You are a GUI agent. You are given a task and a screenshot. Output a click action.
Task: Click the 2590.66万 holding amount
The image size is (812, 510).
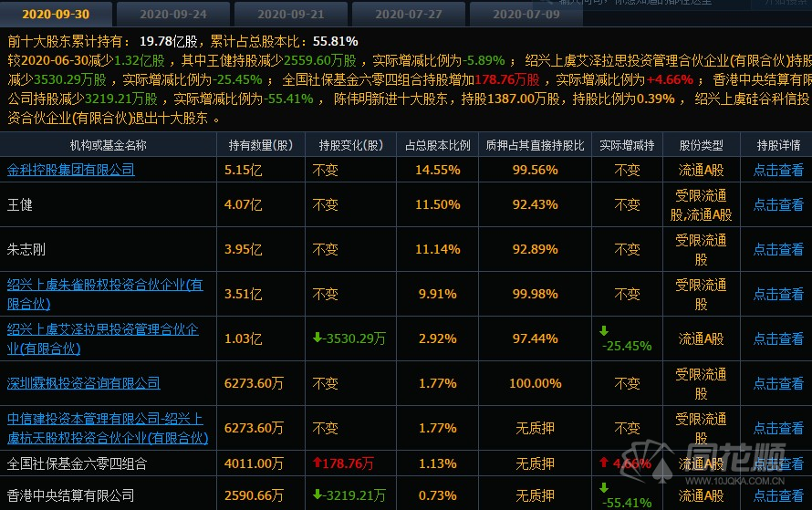tap(254, 495)
